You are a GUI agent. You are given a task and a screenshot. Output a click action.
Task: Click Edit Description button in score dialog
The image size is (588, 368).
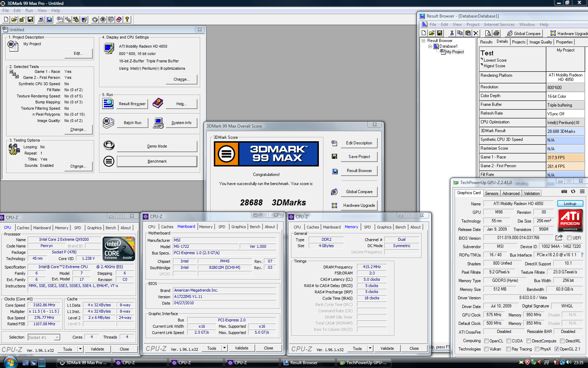click(359, 143)
